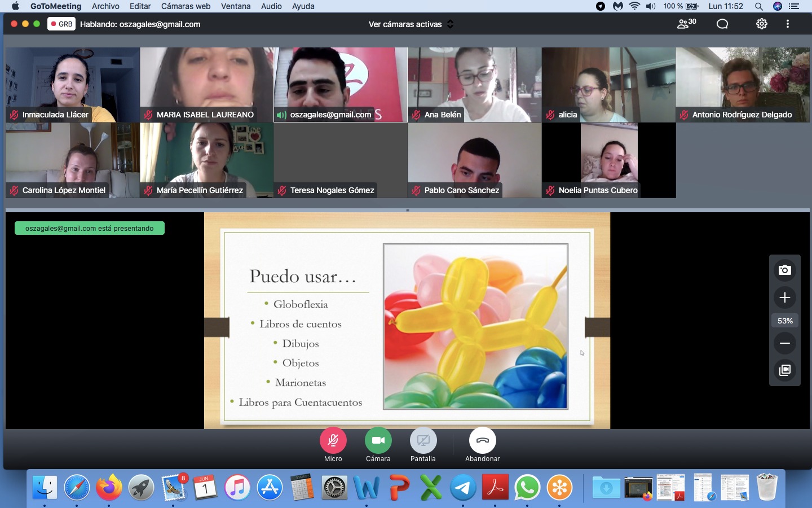Viewport: 812px width, 508px height.
Task: Open Finder in the Dock
Action: (45, 487)
